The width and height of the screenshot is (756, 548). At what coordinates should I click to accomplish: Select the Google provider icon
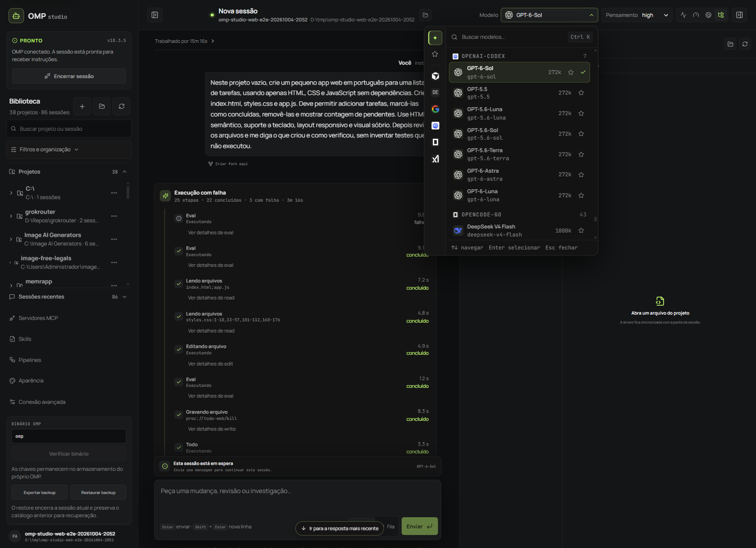(x=436, y=109)
